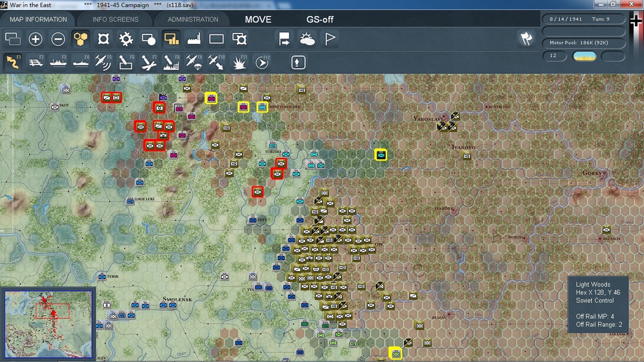Viewport: 644px width, 362px height.
Task: Click the up-arrow box toolbar icon
Action: (298, 62)
